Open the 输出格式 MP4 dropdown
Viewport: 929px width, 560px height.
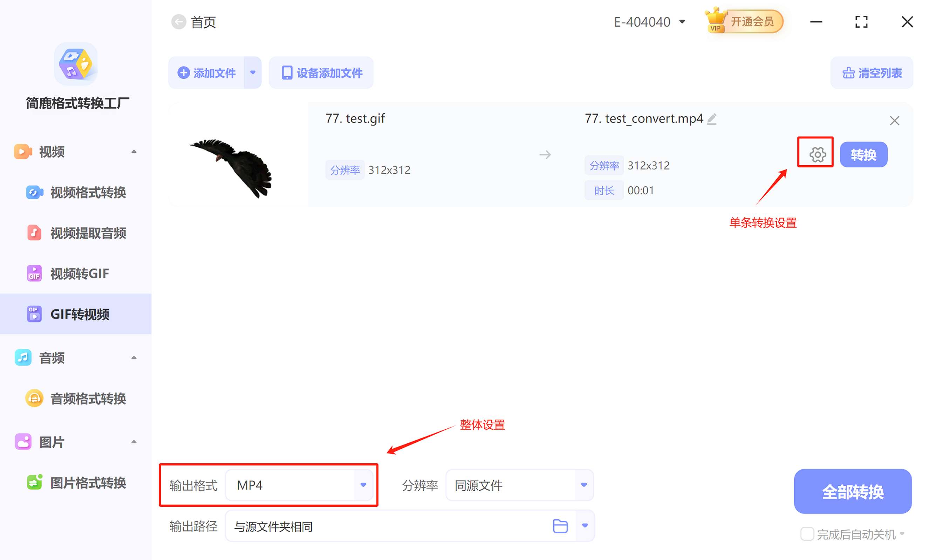tap(363, 485)
